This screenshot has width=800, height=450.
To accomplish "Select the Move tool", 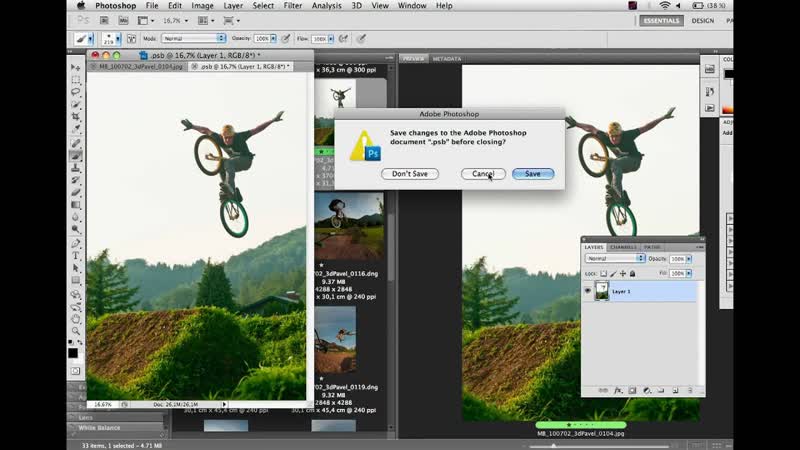I will coord(76,67).
